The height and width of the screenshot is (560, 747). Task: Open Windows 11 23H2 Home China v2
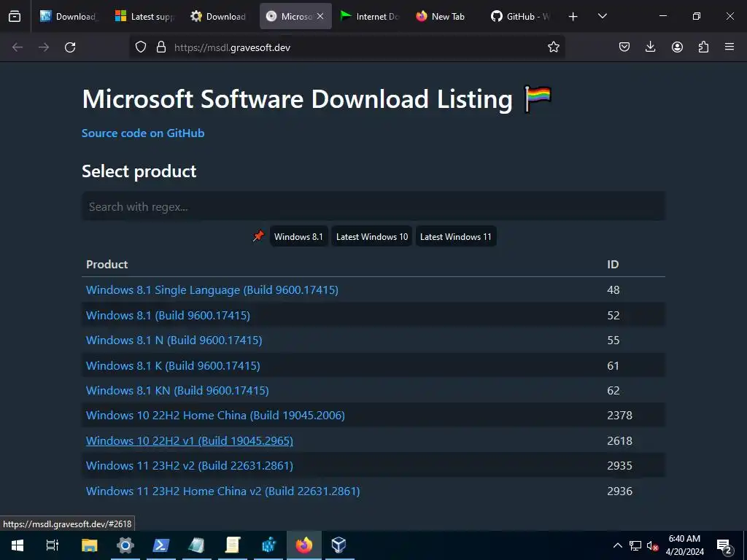tap(223, 491)
